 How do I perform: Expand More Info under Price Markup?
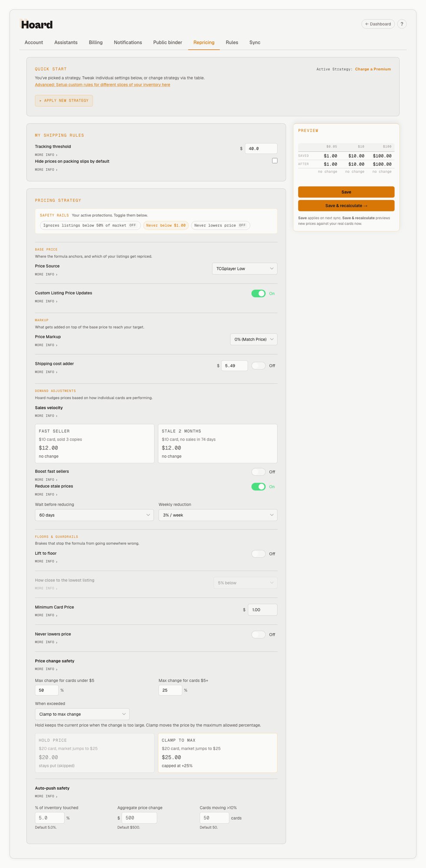(46, 345)
